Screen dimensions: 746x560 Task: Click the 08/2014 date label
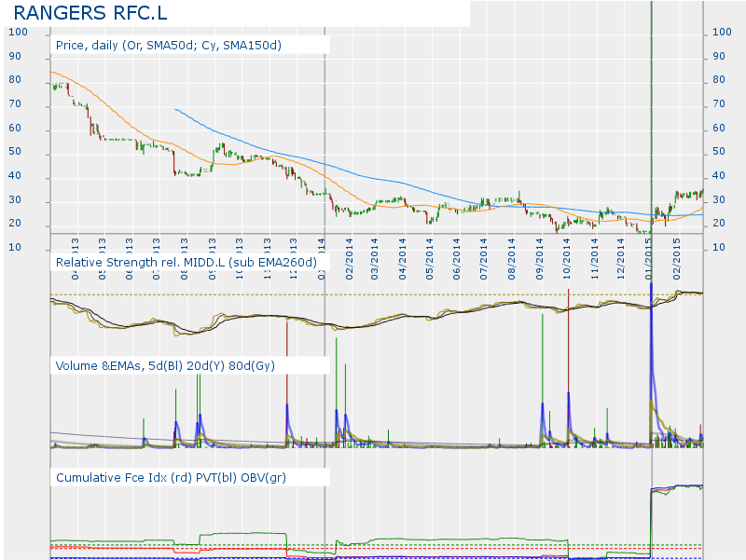[x=512, y=250]
